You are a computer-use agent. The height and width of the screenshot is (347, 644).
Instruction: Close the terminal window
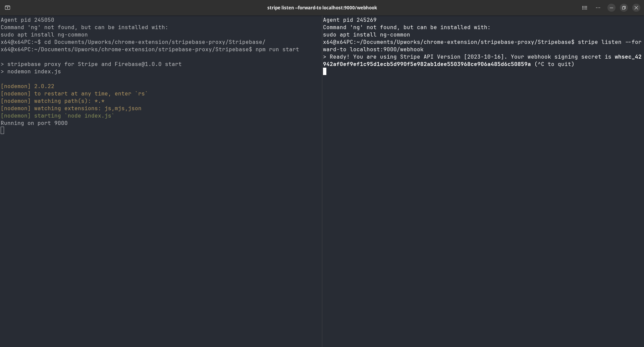[636, 8]
